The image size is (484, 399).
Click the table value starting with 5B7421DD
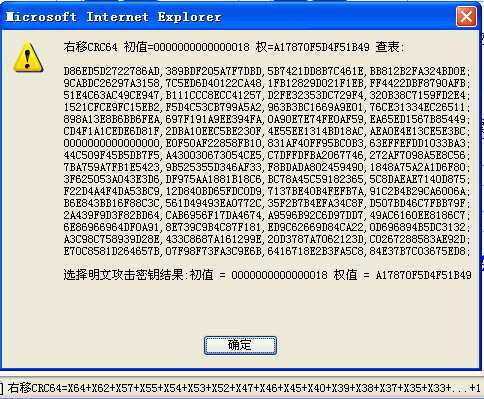click(x=315, y=71)
